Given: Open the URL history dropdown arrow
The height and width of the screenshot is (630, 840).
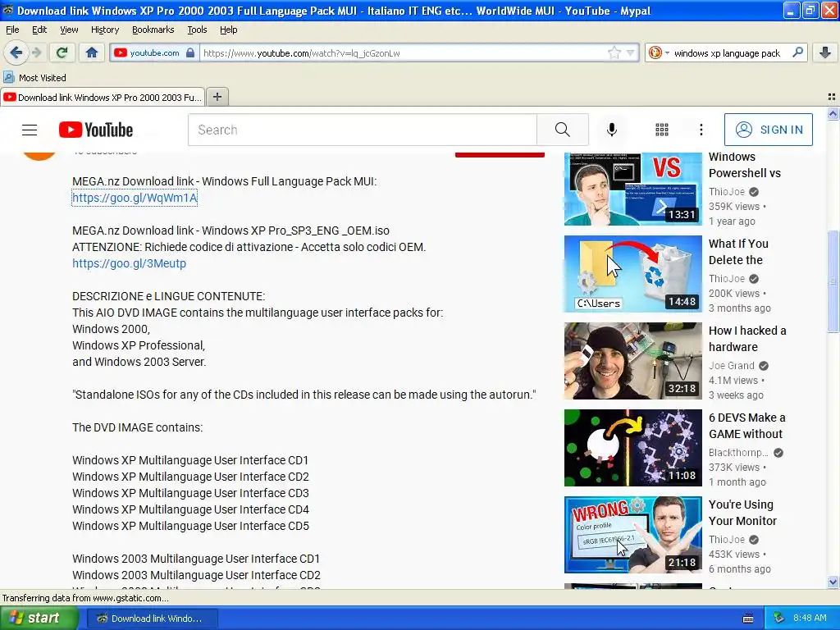Looking at the screenshot, I should pos(631,52).
